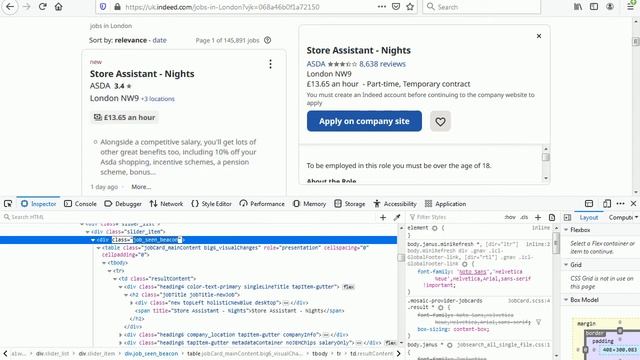Activate the element picker tool in DevTools
The height and width of the screenshot is (360, 640).
[x=8, y=203]
